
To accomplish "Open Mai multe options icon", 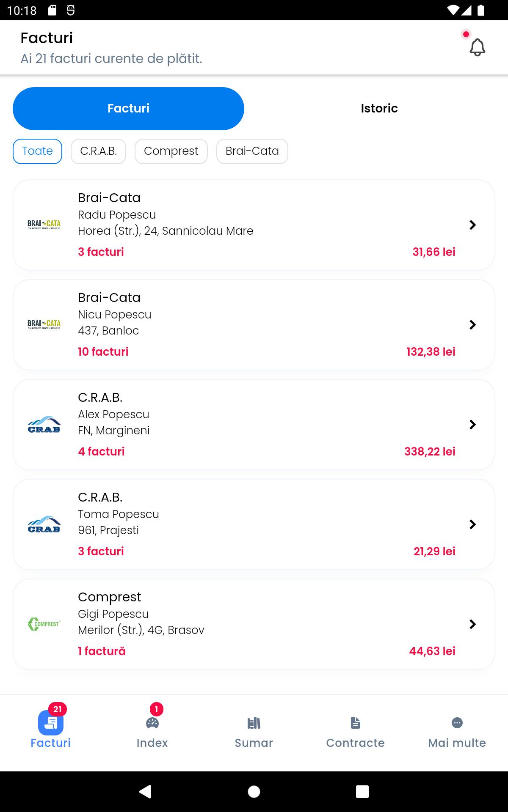I will [x=457, y=723].
